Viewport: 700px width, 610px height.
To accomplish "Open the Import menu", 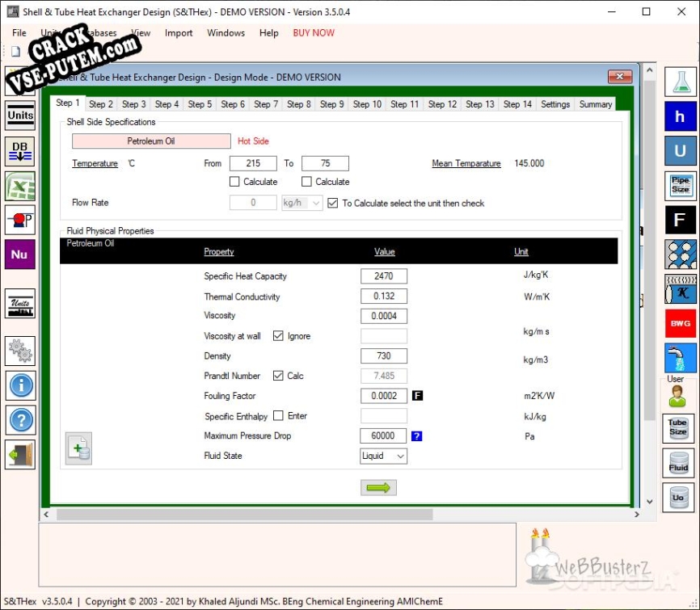I will point(179,33).
